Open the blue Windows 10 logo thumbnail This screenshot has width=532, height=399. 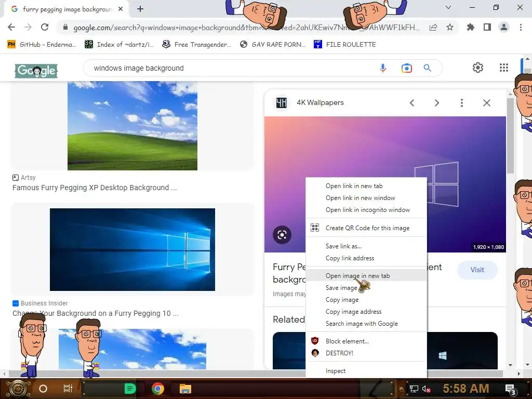click(132, 249)
